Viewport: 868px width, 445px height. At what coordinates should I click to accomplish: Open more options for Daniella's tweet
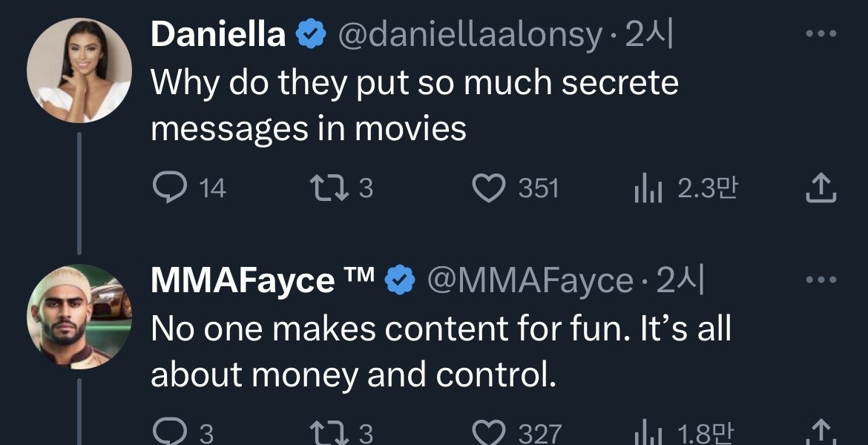(821, 34)
